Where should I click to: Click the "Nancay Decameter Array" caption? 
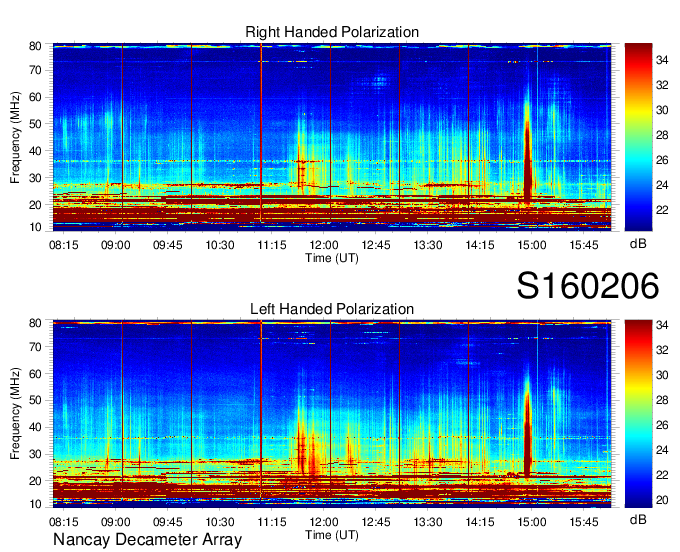pos(147,540)
